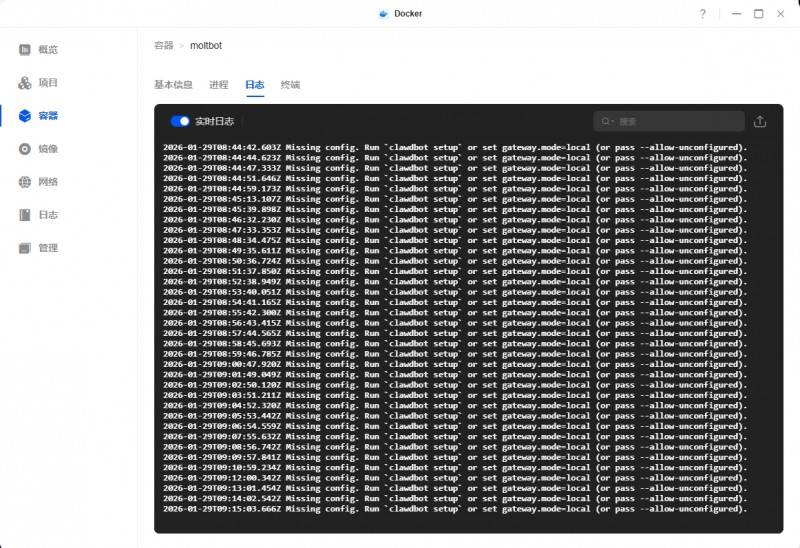Click log line timestamped 09:00:47.920Z

pyautogui.click(x=455, y=364)
